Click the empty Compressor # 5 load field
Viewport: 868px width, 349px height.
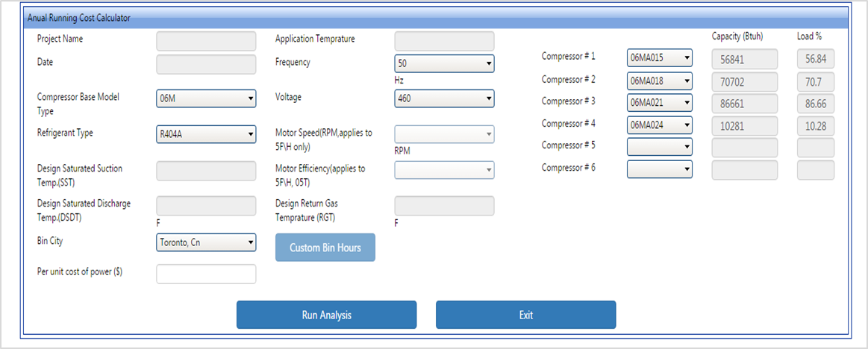816,148
